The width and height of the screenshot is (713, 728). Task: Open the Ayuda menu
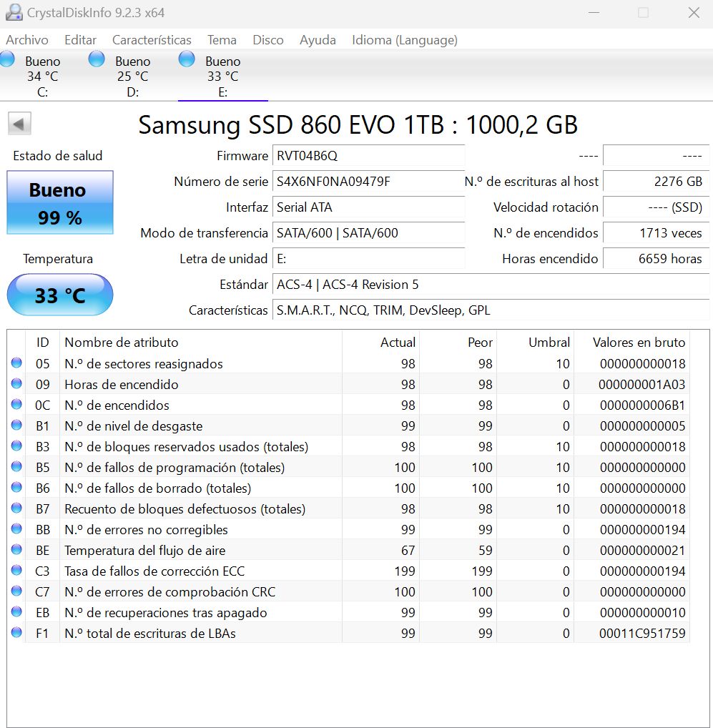click(x=318, y=40)
